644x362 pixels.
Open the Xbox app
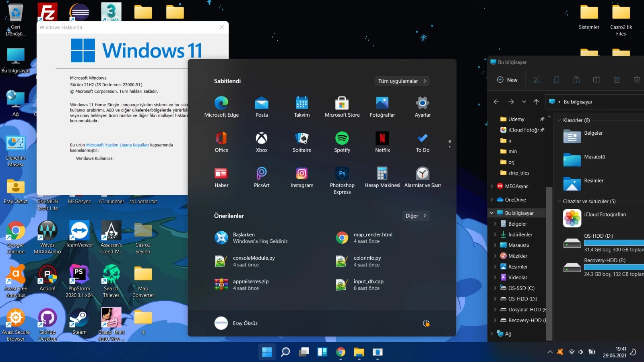click(x=262, y=142)
